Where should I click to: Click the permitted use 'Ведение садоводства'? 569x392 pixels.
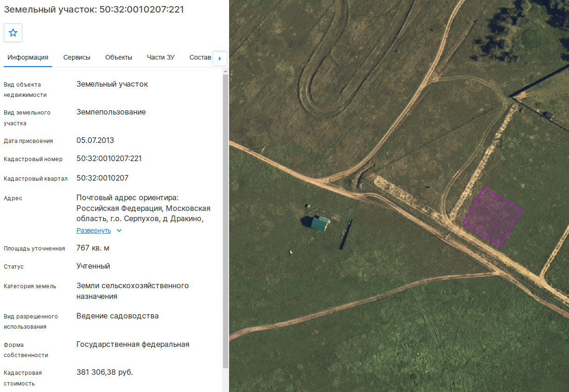(x=117, y=316)
